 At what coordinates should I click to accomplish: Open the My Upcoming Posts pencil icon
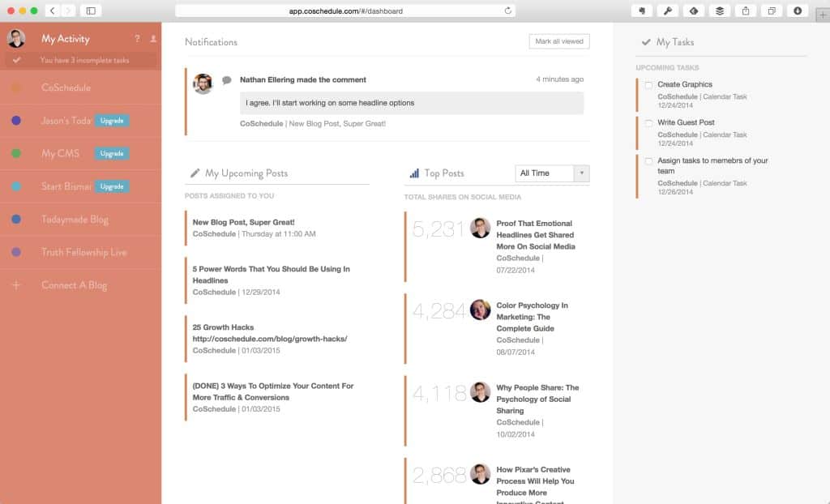(195, 172)
